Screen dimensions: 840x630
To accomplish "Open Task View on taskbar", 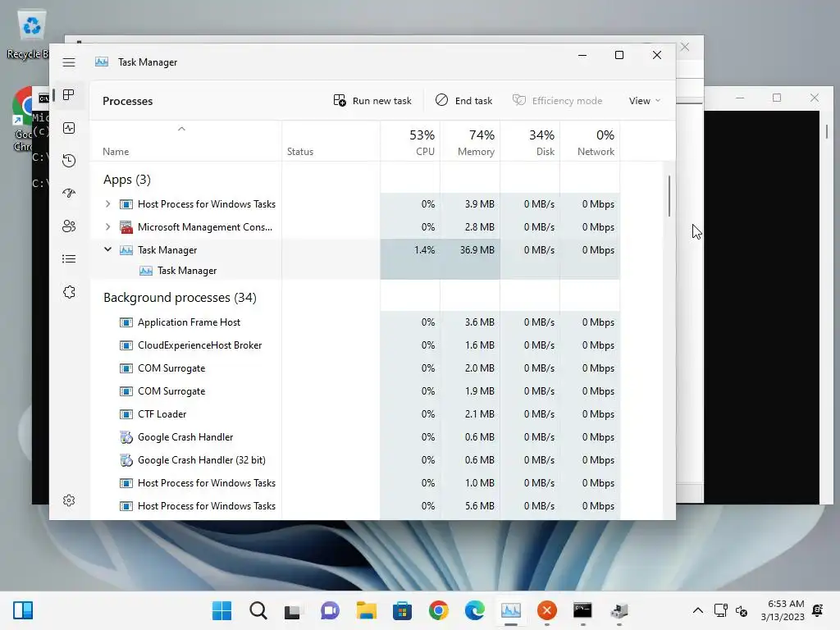I will 294,610.
